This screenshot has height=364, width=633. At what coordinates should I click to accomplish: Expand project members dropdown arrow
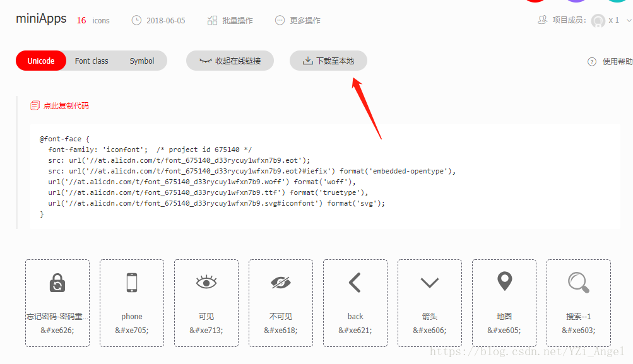click(629, 20)
